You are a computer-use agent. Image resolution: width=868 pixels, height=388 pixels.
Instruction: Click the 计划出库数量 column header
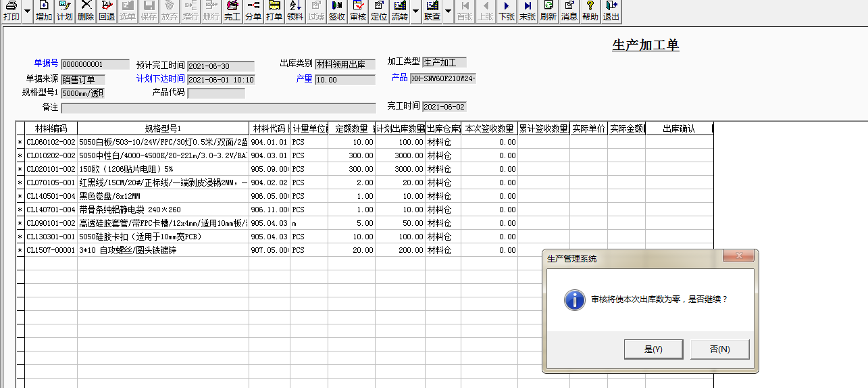point(401,128)
